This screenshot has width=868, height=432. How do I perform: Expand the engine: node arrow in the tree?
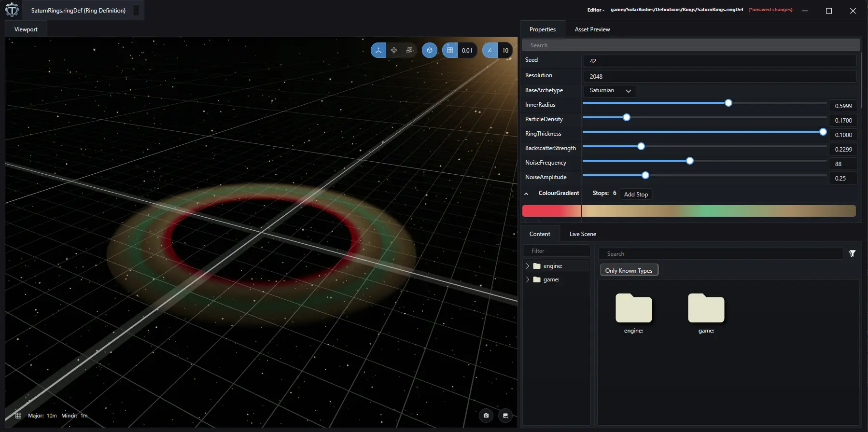pyautogui.click(x=528, y=266)
